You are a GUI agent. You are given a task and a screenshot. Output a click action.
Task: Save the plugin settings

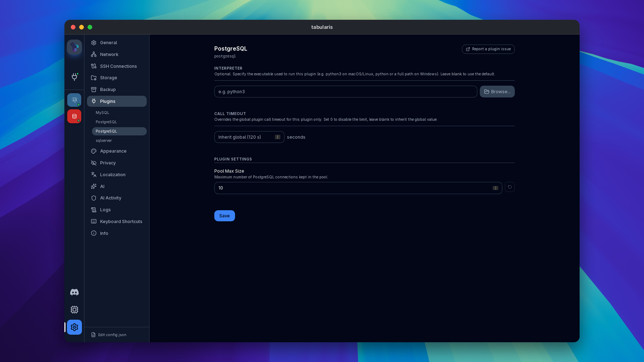224,216
